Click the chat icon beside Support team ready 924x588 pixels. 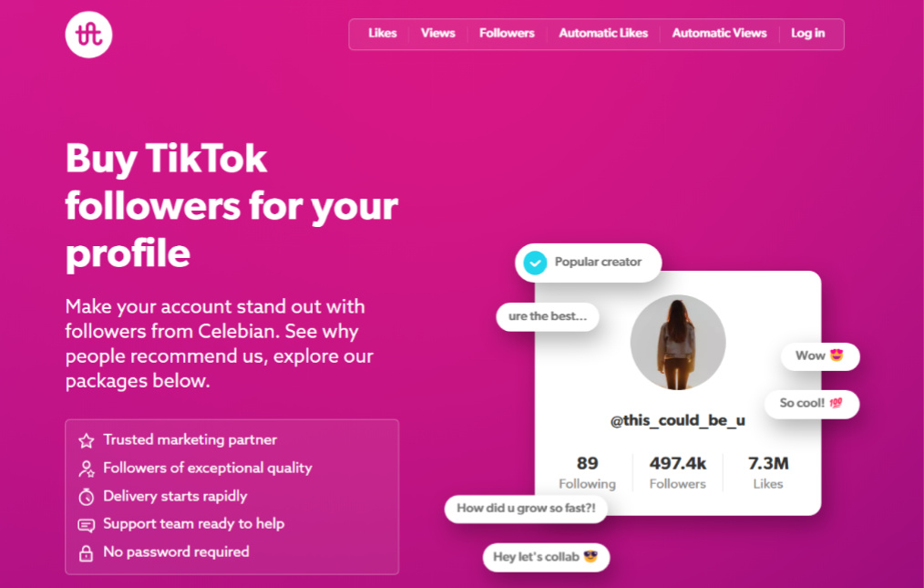[87, 525]
